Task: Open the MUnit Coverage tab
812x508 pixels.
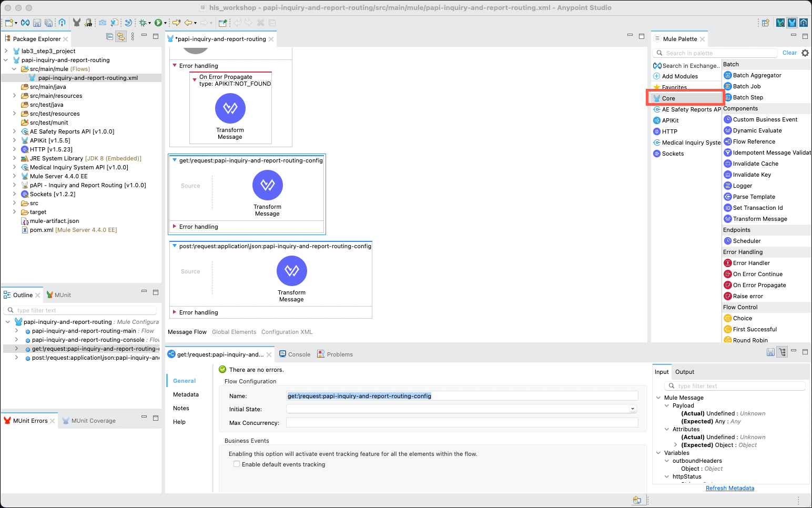Action: tap(89, 421)
